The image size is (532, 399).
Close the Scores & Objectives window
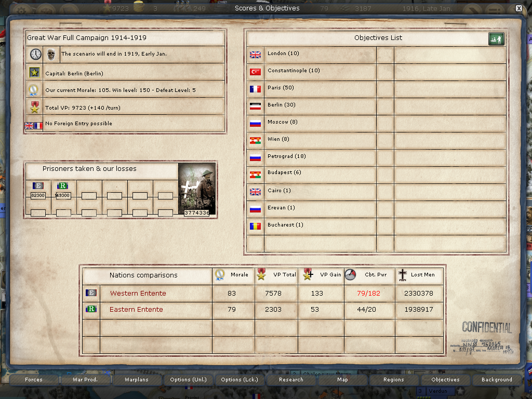(518, 8)
